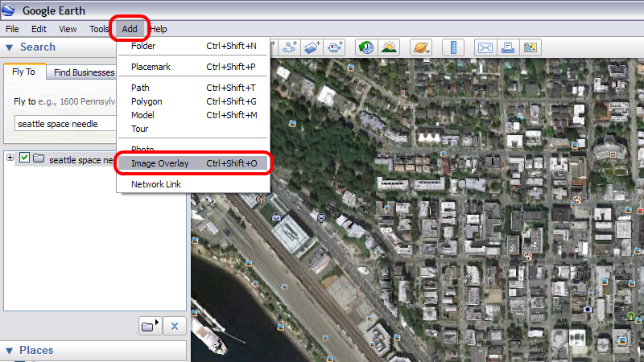Switch to the Find Businesses tab
This screenshot has width=644, height=362.
[85, 72]
